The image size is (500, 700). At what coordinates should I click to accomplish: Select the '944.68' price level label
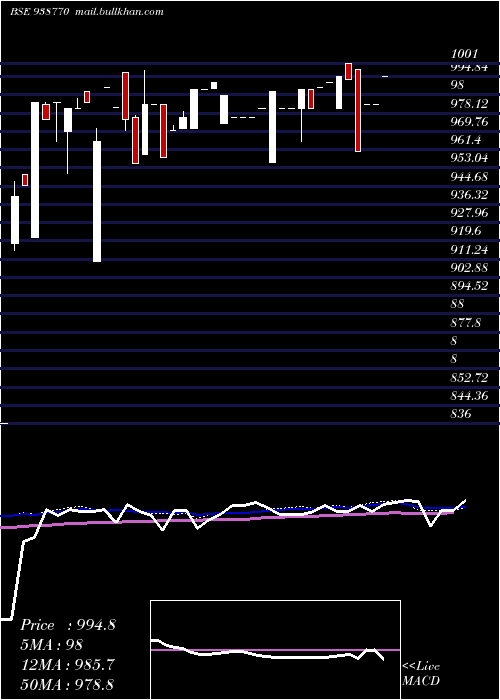pos(469,177)
